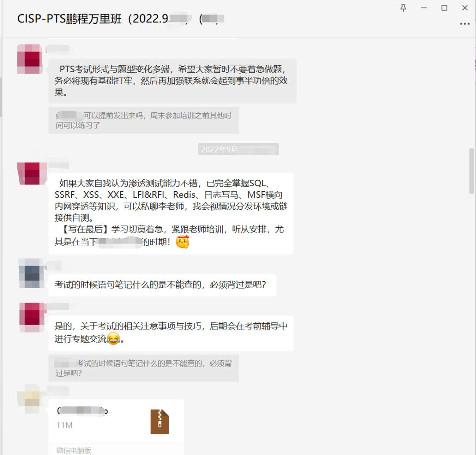476x455 pixels.
Task: Click the red avatar beside the PTS考试形式 message
Action: [30, 59]
